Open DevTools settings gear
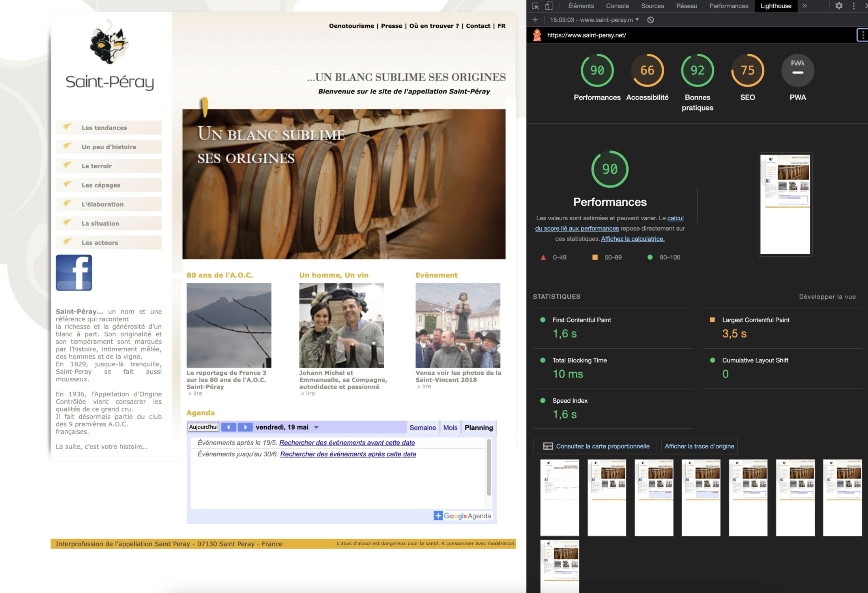 point(839,6)
